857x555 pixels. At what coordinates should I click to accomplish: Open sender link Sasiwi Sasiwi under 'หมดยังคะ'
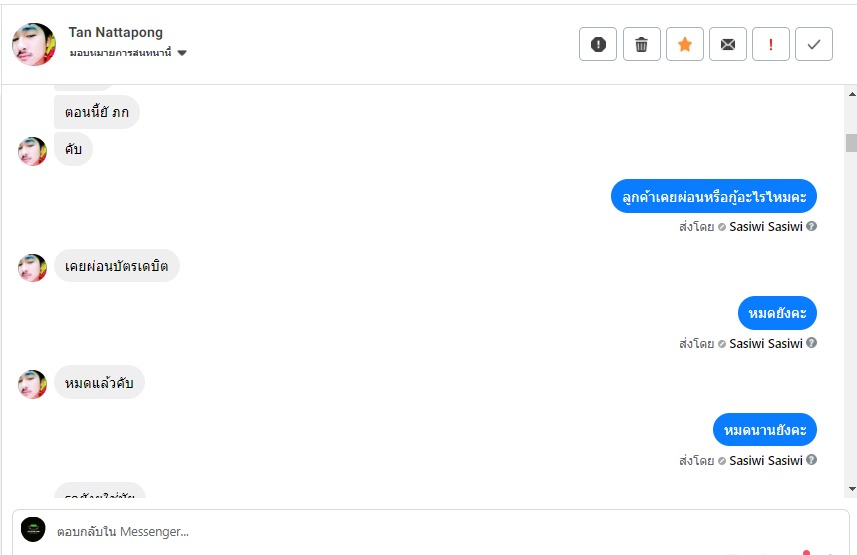[766, 343]
